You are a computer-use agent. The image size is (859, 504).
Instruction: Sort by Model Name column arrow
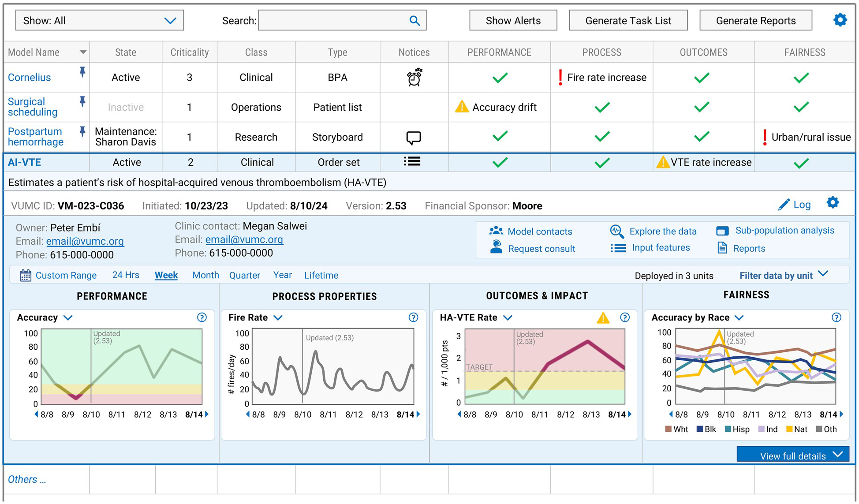click(83, 52)
